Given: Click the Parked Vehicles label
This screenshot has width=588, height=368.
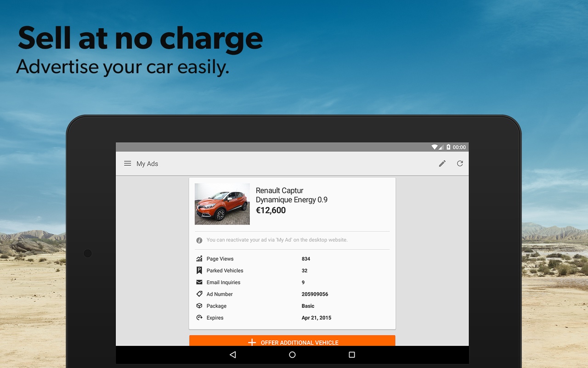Looking at the screenshot, I should [225, 270].
